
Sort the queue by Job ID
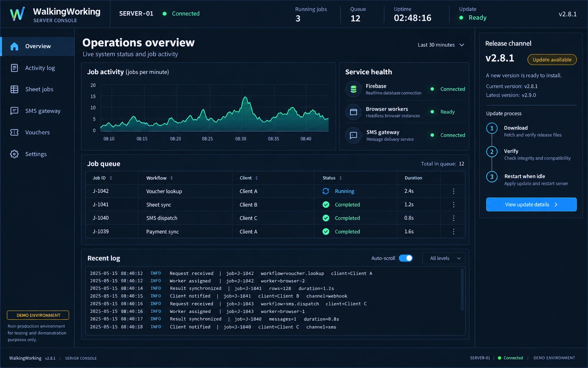coord(102,178)
